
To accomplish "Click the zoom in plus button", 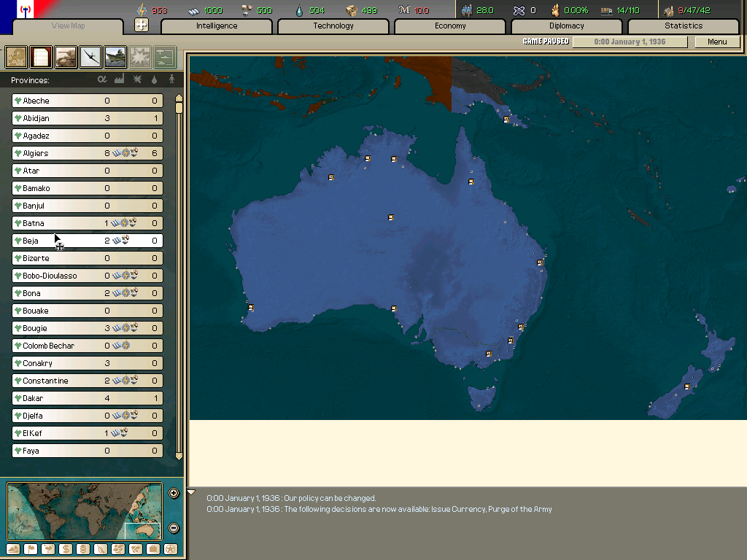I will [x=174, y=493].
